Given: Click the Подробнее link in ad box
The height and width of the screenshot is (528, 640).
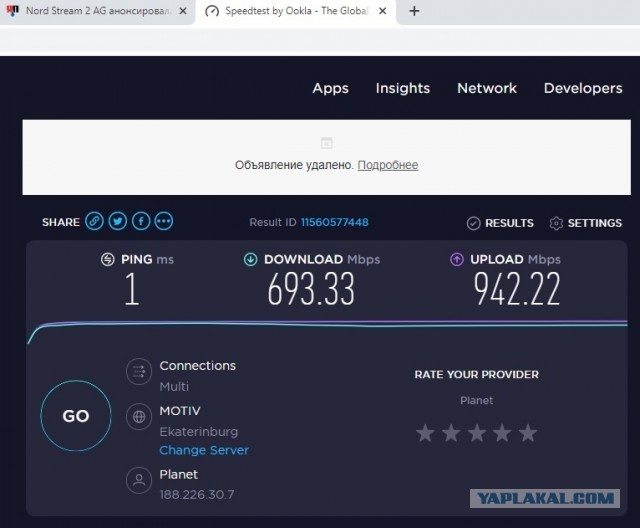Looking at the screenshot, I should pos(388,165).
